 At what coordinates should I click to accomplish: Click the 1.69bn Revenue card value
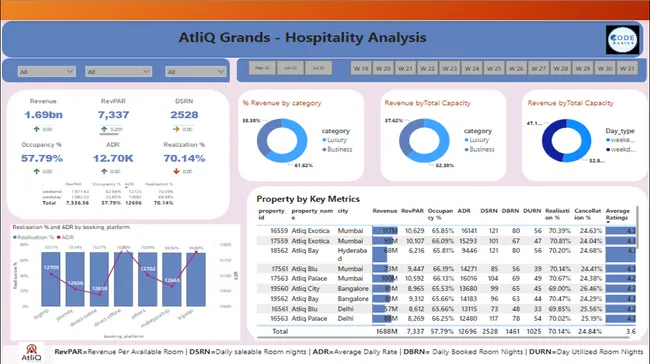point(43,115)
